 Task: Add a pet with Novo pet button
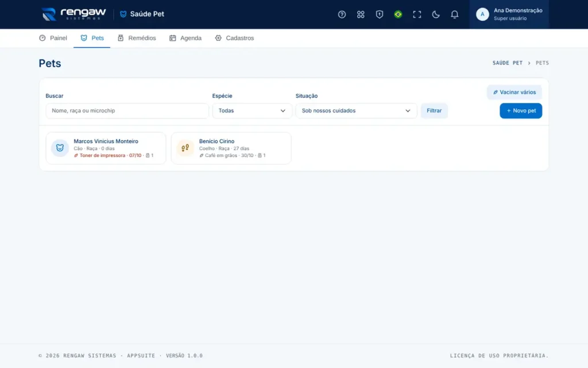point(520,111)
